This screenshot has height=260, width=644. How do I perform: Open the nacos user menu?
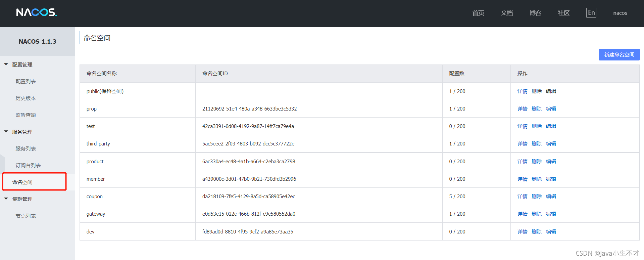[620, 13]
